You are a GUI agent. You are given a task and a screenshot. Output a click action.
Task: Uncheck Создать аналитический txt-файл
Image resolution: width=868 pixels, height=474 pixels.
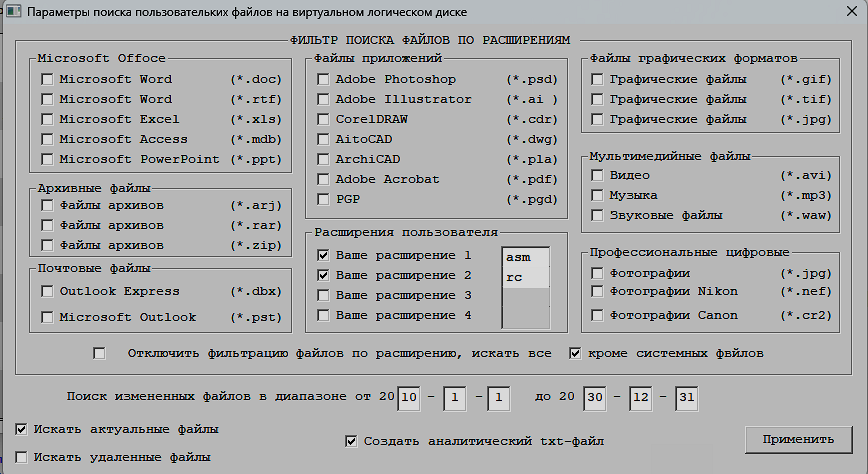click(x=351, y=441)
